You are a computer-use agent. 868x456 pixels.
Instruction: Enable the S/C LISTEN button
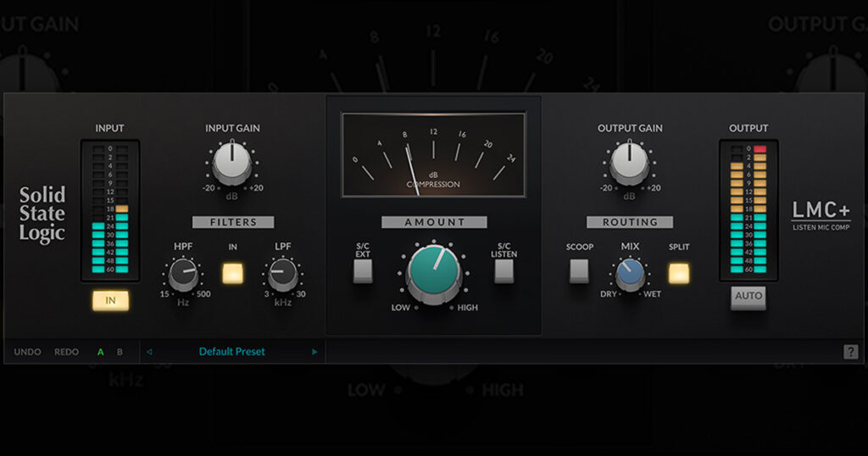tap(504, 270)
